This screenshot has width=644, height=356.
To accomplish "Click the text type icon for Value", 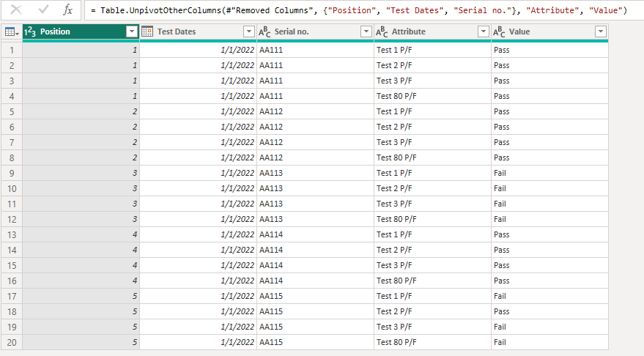I will coord(499,31).
